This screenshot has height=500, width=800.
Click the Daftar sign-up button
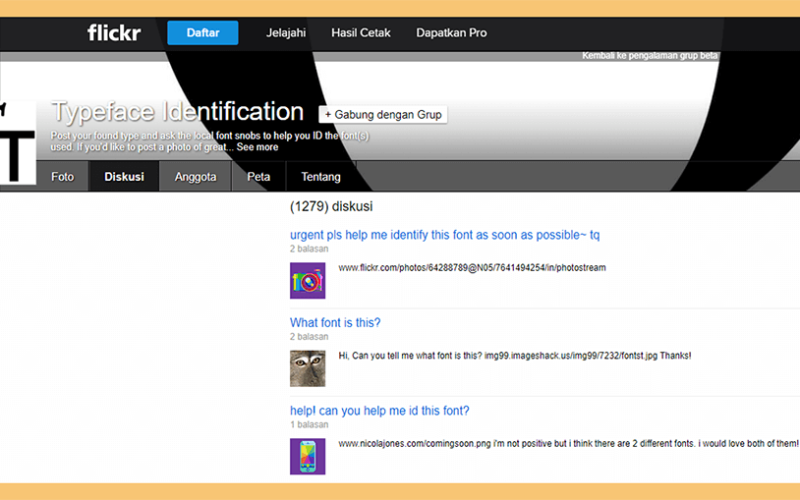coord(203,33)
